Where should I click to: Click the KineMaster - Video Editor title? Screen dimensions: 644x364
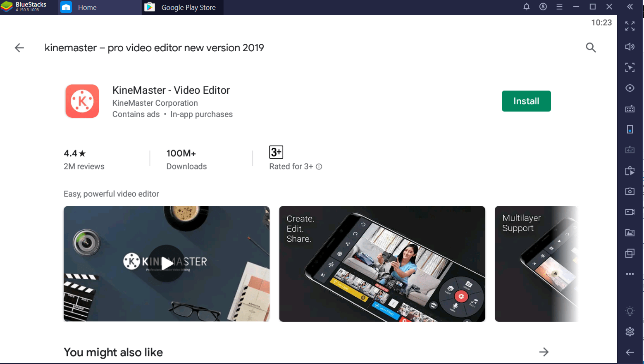(171, 90)
